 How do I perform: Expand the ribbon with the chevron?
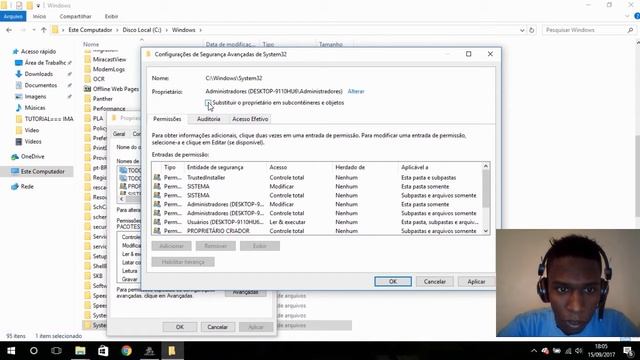click(x=627, y=16)
